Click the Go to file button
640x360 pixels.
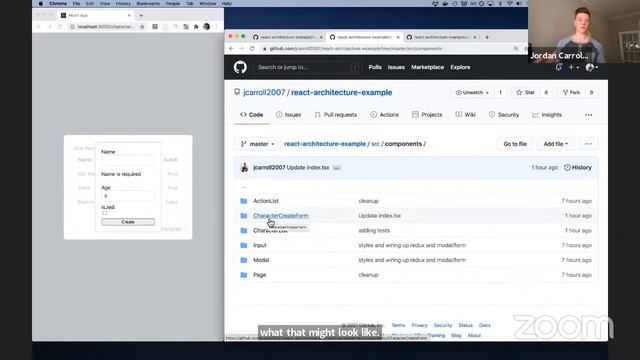tap(515, 144)
